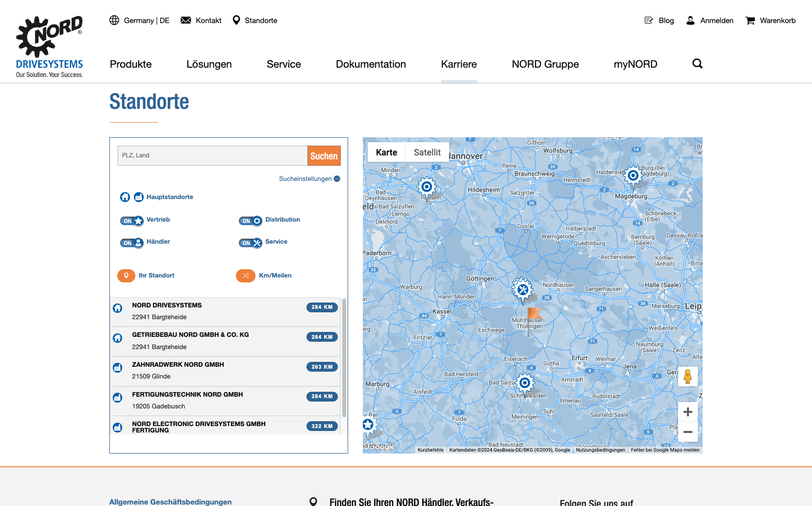The width and height of the screenshot is (812, 506).
Task: Open the Dokumentation menu
Action: [x=371, y=64]
